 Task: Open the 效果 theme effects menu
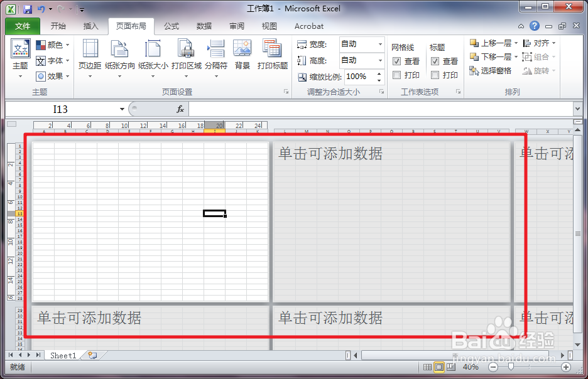53,77
